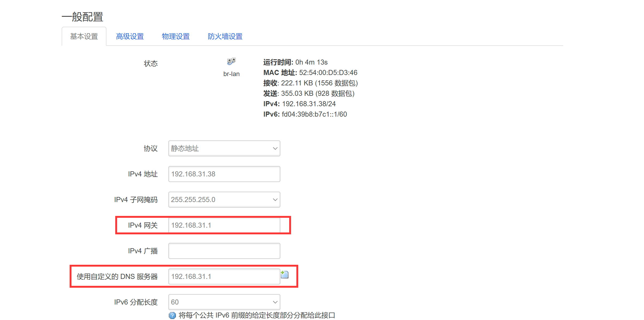Expand the 协议 dropdown showing 静态地址
The height and width of the screenshot is (320, 644).
[224, 148]
